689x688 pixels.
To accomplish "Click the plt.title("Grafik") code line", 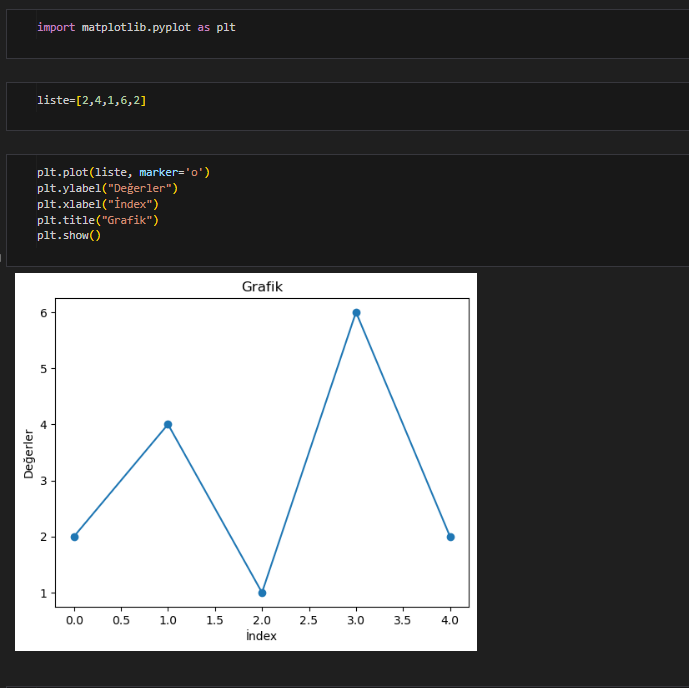I will point(98,219).
